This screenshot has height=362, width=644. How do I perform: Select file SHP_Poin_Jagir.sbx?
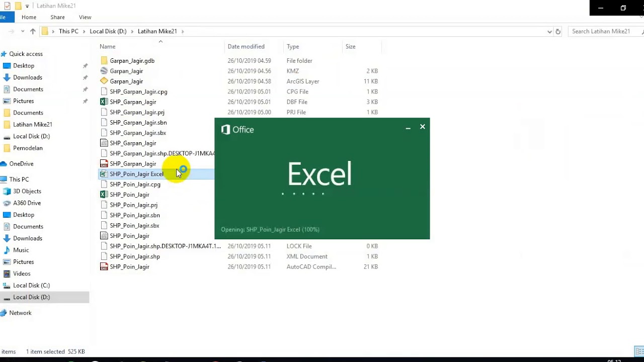pyautogui.click(x=134, y=226)
